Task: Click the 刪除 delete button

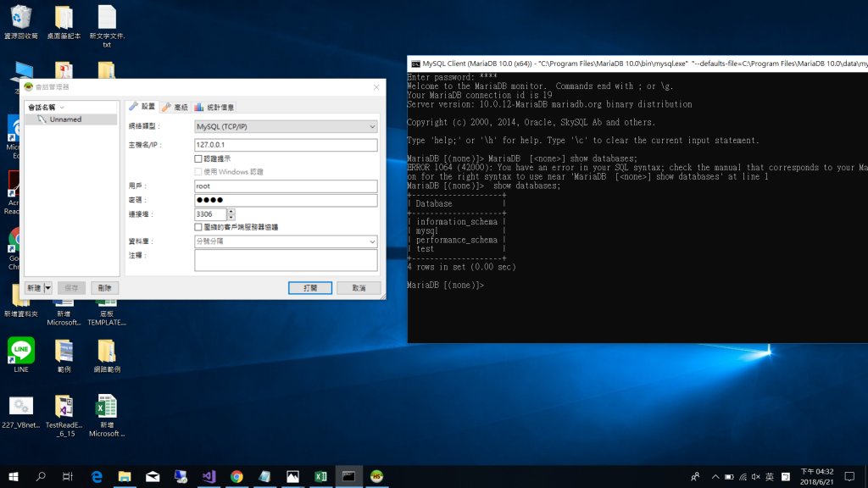Action: [104, 288]
